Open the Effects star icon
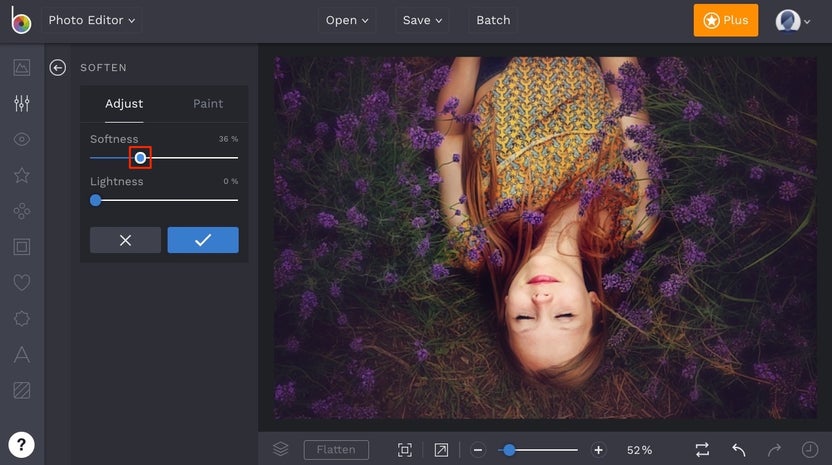 point(22,175)
